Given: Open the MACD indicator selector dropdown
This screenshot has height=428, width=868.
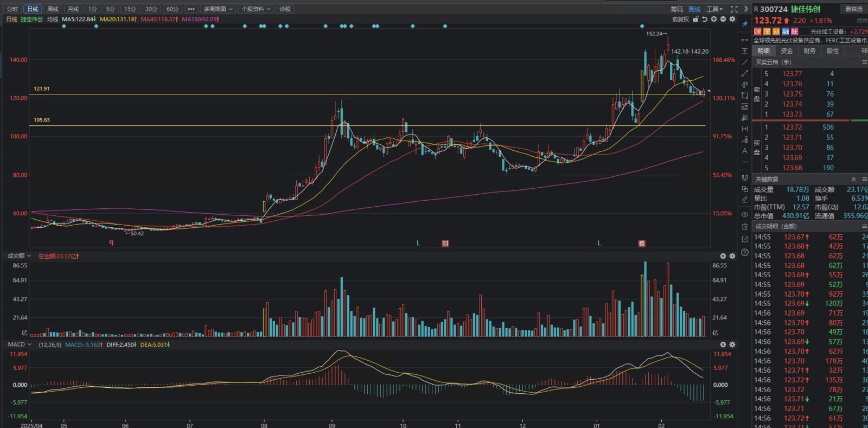Looking at the screenshot, I should click(20, 344).
